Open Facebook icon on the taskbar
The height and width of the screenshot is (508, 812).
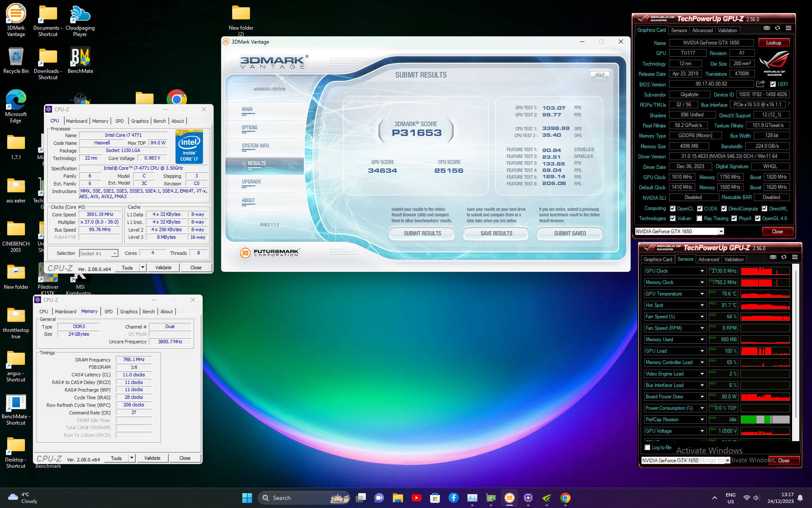(453, 498)
